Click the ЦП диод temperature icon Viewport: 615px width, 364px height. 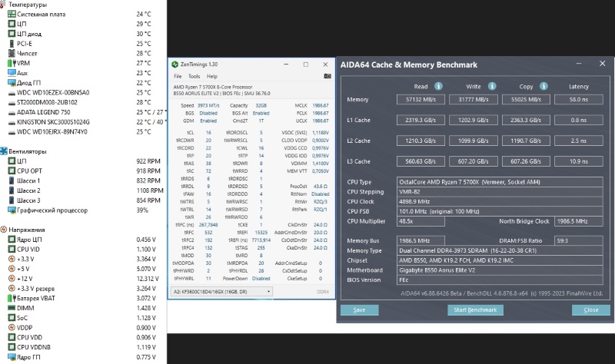pyautogui.click(x=12, y=34)
